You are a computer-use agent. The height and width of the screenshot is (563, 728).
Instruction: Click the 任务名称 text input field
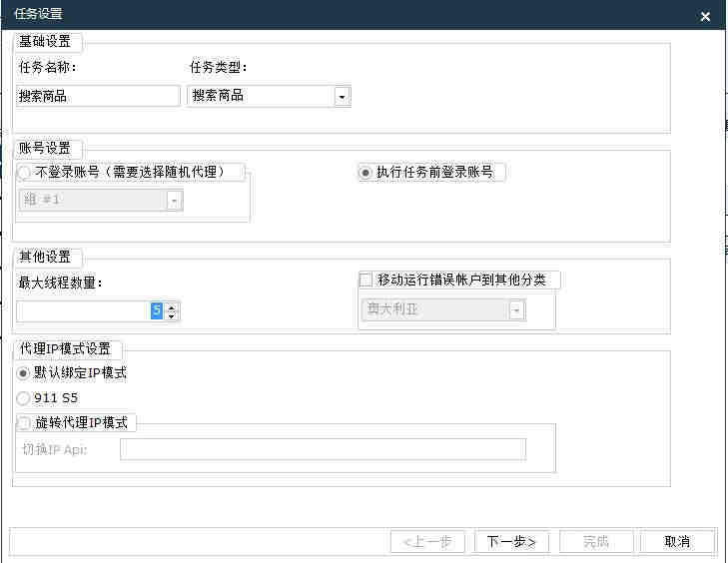click(x=98, y=96)
